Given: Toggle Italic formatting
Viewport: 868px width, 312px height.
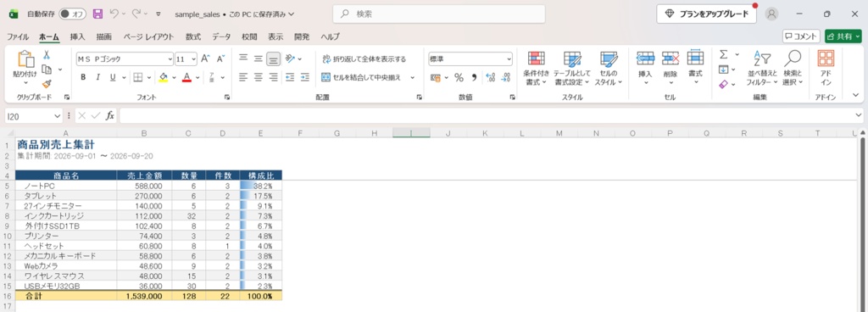Looking at the screenshot, I should (x=98, y=77).
